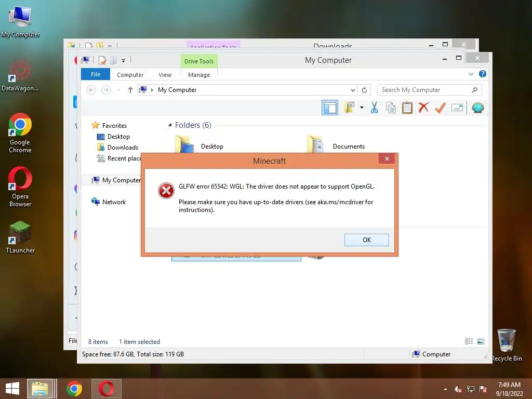The image size is (532, 399).
Task: Click the Opera icon on the taskbar
Action: [106, 389]
